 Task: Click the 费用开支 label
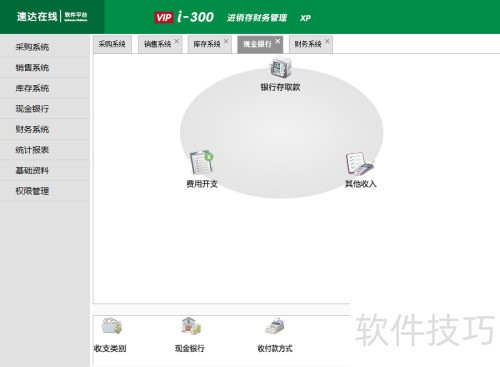[x=202, y=184]
